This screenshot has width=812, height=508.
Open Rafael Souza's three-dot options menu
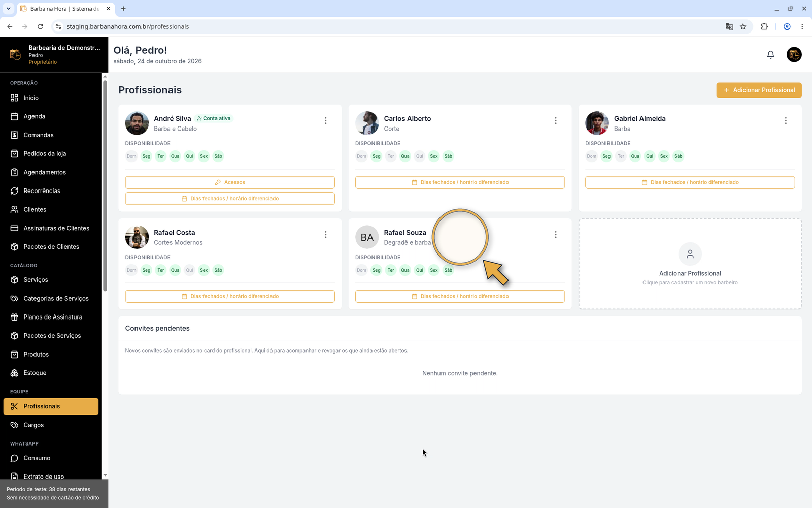coord(555,235)
